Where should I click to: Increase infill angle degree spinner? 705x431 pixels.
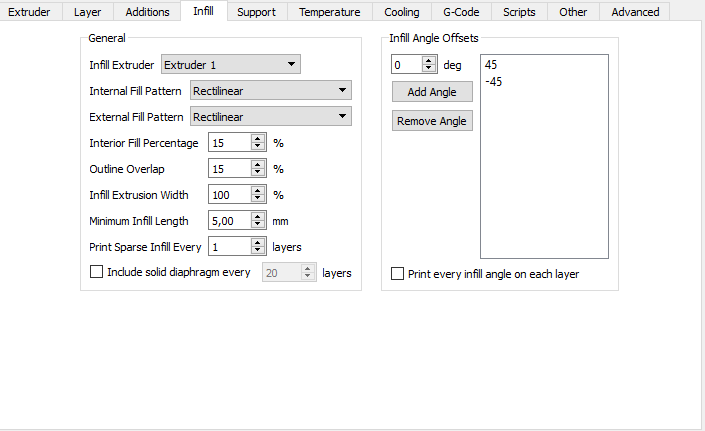429,61
